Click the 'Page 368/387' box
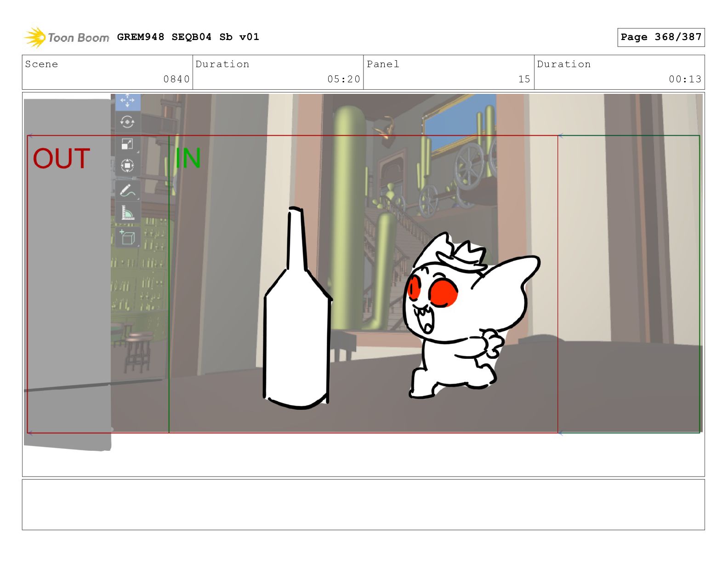This screenshot has height=563, width=728. pos(660,37)
